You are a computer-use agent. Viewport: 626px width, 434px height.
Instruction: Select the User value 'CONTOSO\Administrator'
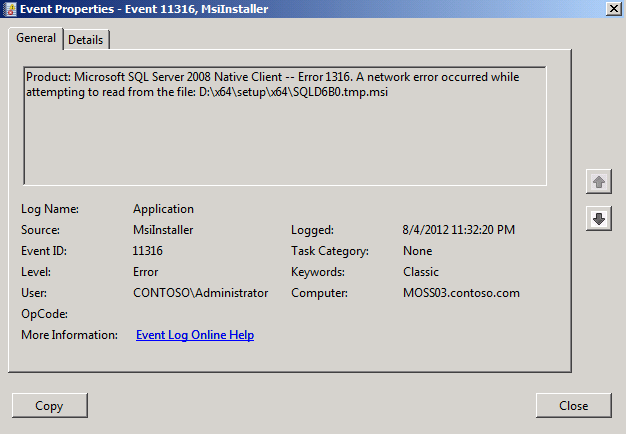pyautogui.click(x=200, y=293)
